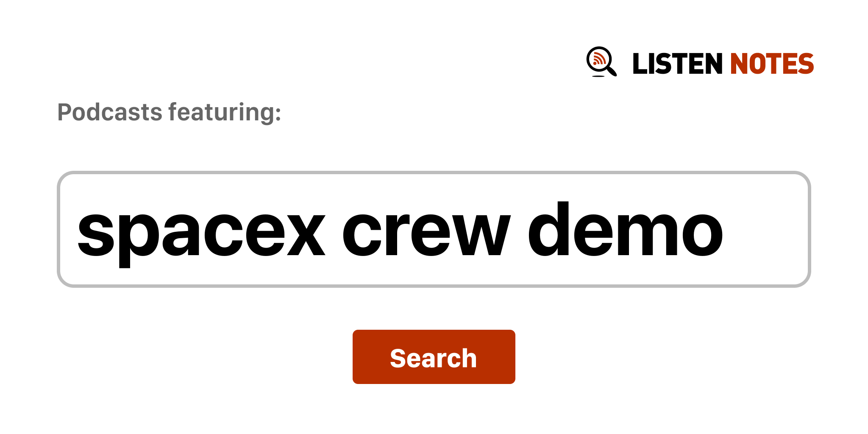Click the black LISTEN word in the logo
This screenshot has height=434, width=868.
pyautogui.click(x=677, y=64)
